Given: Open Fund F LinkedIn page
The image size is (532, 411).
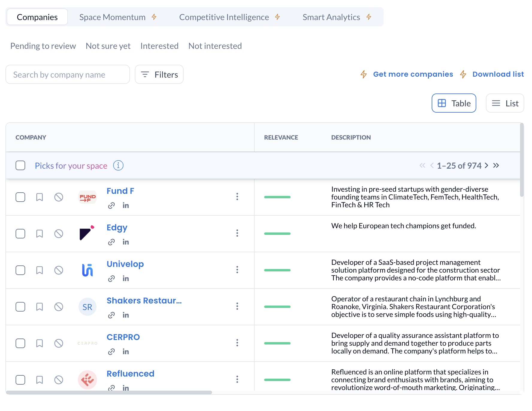Looking at the screenshot, I should [x=126, y=205].
